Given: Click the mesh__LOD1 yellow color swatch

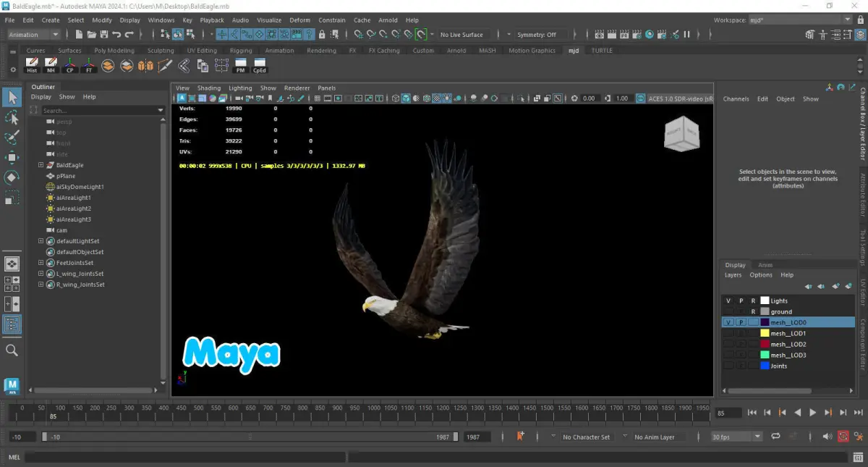Looking at the screenshot, I should (x=765, y=333).
